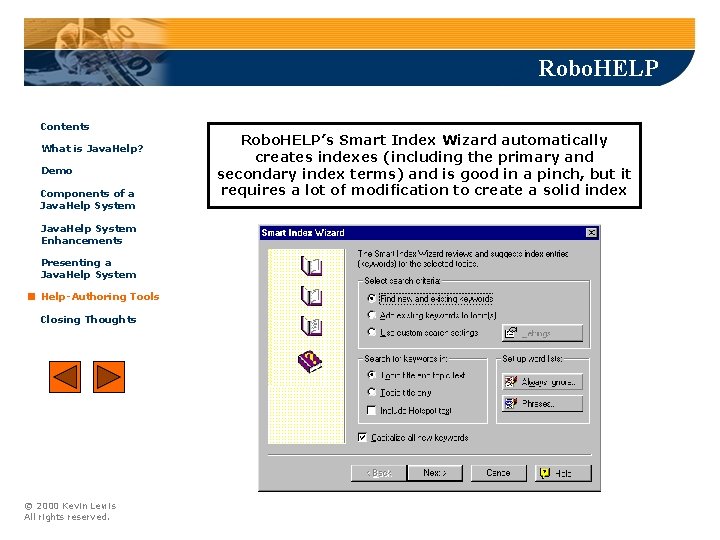Click the third open book icon in wizard
This screenshot has width=720, height=540.
311,326
